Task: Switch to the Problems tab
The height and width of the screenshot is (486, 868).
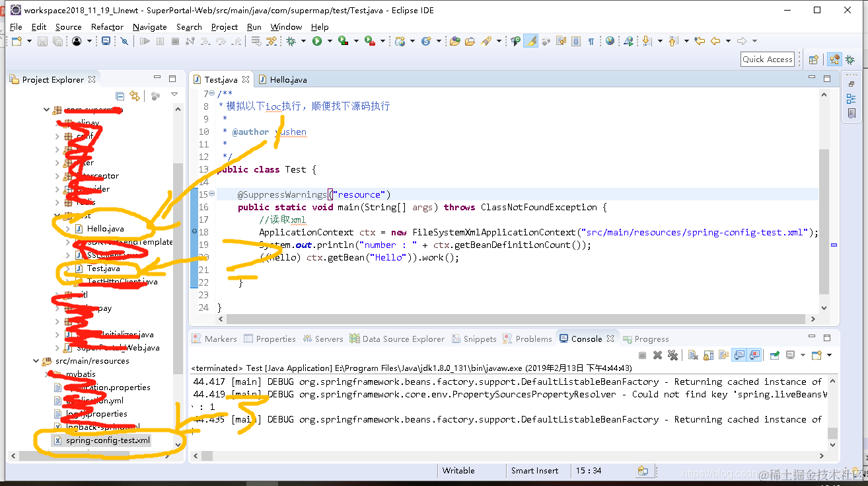Action: 527,339
